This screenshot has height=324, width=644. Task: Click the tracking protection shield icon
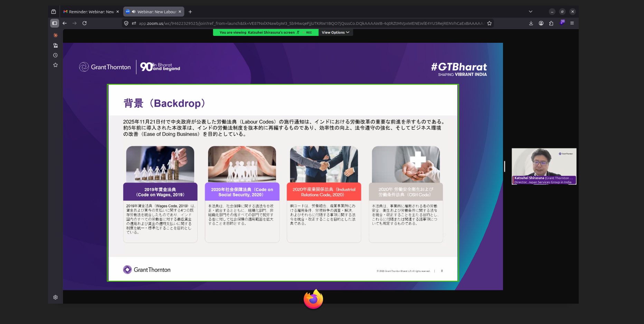click(x=126, y=23)
